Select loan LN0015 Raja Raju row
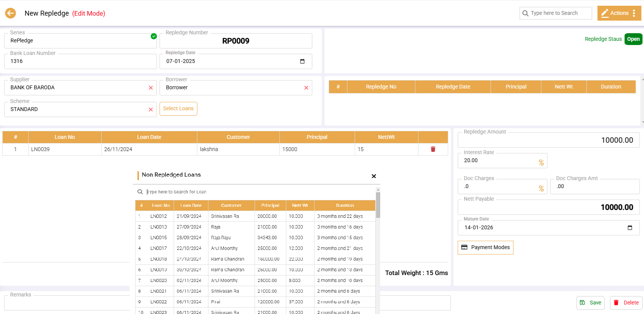The height and width of the screenshot is (314, 644). coord(255,238)
